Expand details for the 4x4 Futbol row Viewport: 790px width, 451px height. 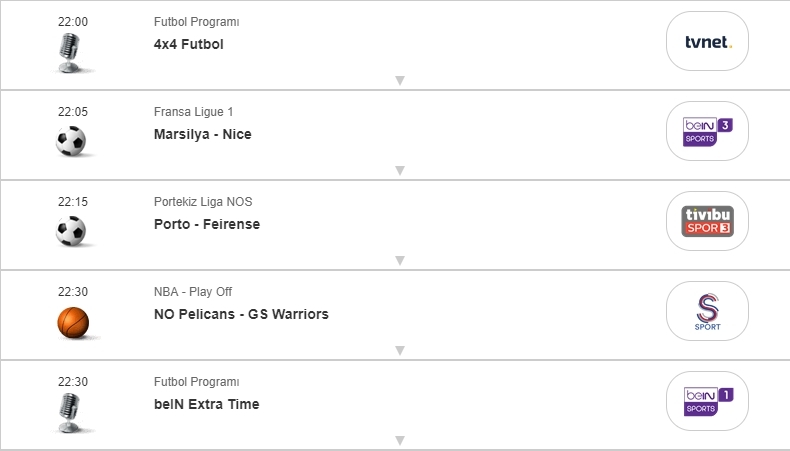pos(399,80)
